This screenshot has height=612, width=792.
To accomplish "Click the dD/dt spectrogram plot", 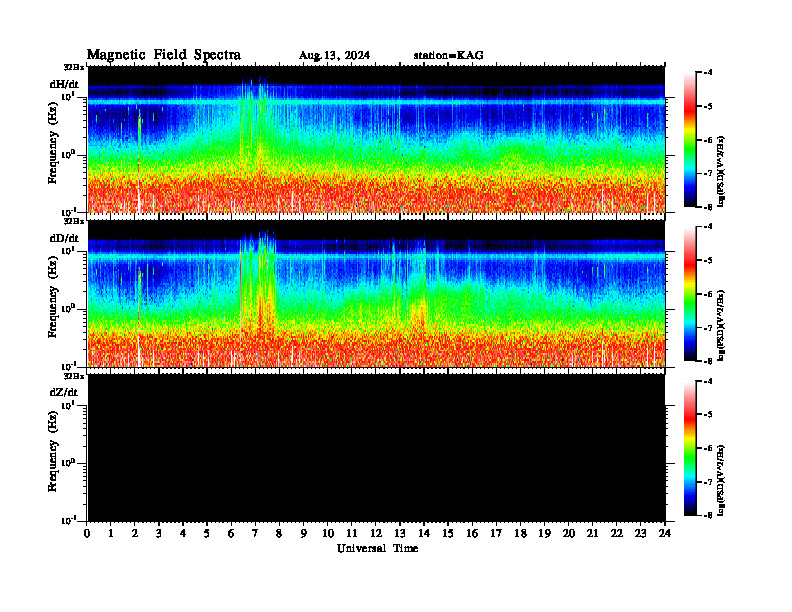I will tap(376, 293).
